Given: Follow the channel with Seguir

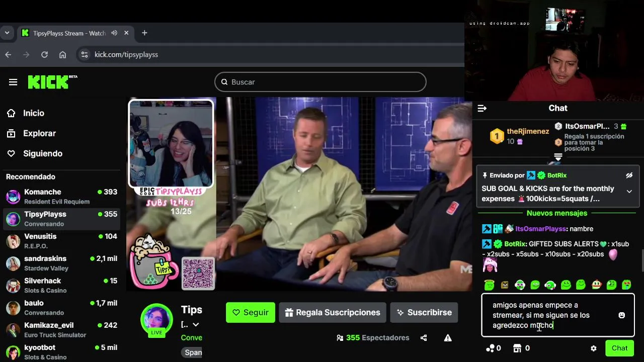Looking at the screenshot, I should 251,312.
